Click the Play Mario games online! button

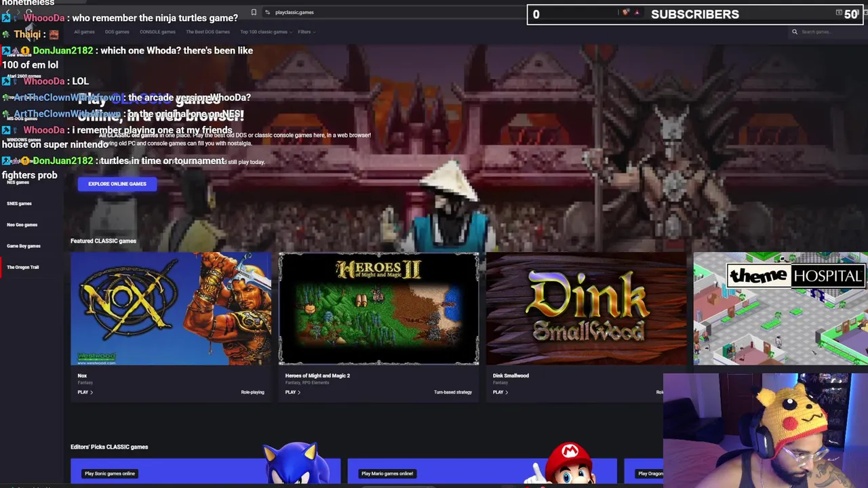click(x=387, y=474)
